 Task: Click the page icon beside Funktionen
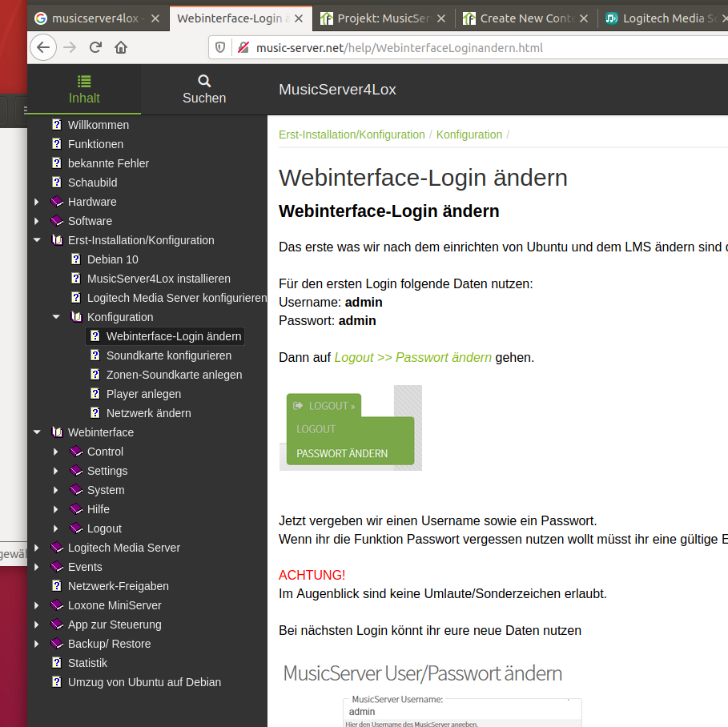(x=57, y=144)
